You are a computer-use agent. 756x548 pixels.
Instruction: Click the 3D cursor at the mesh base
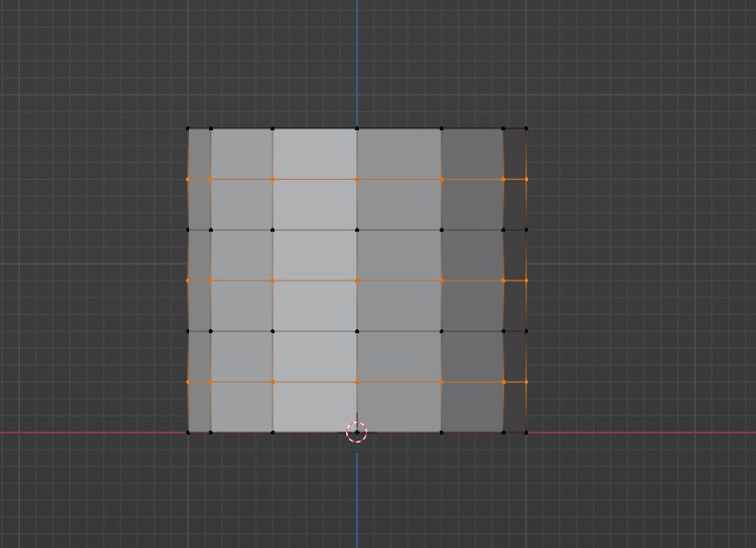click(357, 433)
